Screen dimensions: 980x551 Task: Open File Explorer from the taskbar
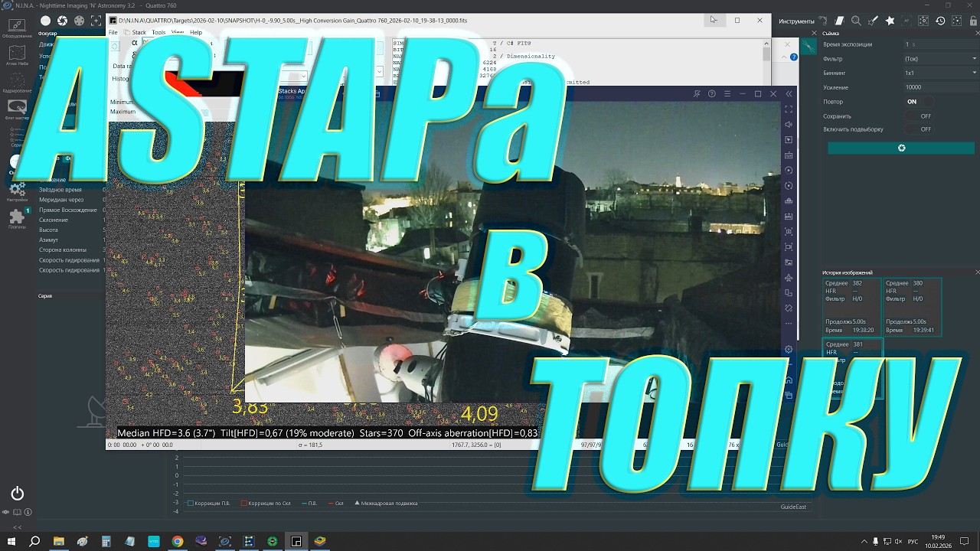coord(59,541)
